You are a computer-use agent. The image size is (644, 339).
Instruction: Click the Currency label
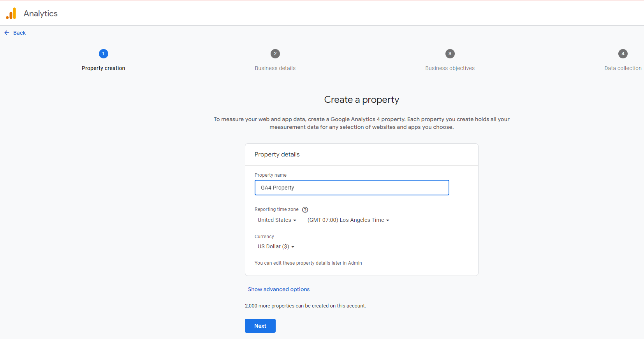[264, 237]
